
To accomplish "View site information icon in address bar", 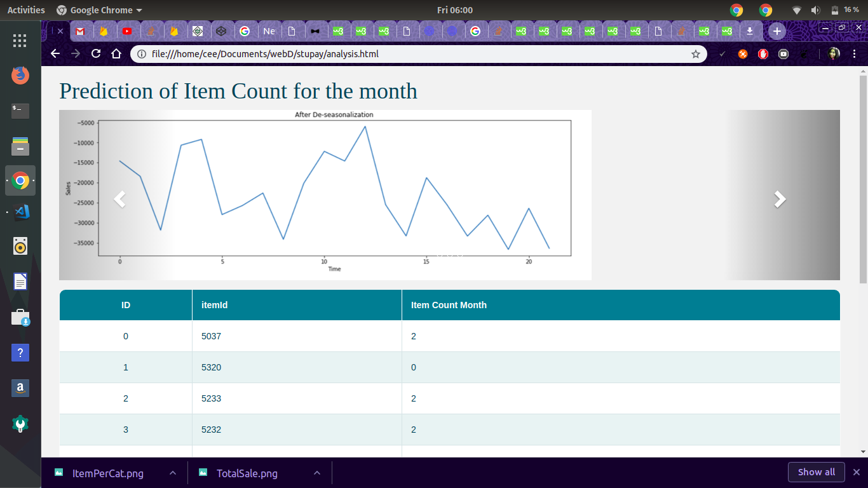I will pyautogui.click(x=142, y=54).
